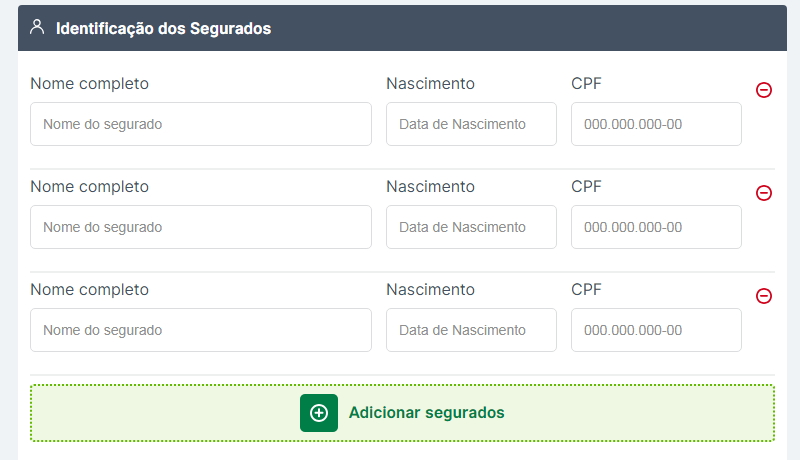Click the third CPF input field

point(656,330)
